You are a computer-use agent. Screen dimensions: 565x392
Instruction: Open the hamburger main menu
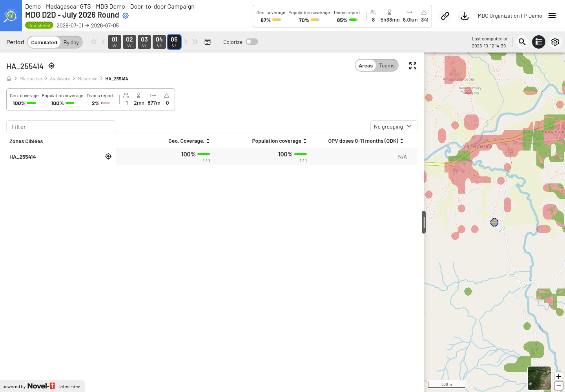click(552, 16)
